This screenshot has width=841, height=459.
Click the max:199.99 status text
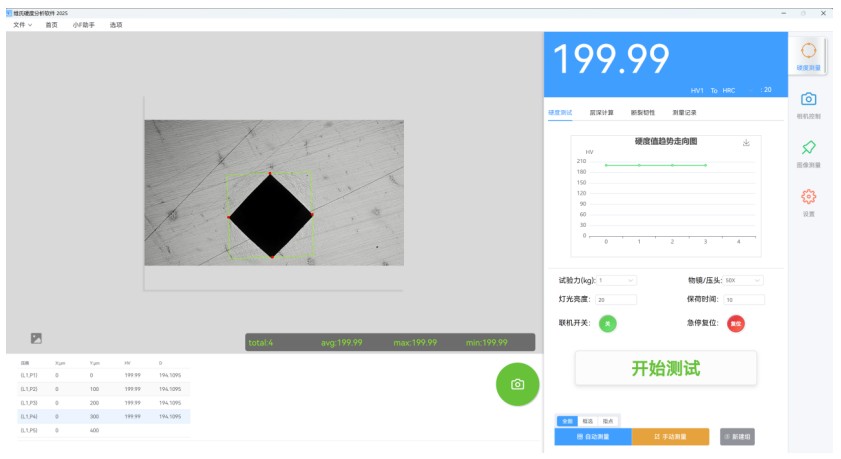tap(415, 343)
